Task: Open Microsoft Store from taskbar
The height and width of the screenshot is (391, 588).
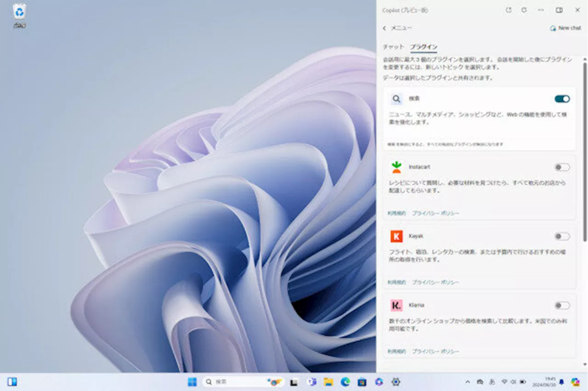Action: pos(362,382)
